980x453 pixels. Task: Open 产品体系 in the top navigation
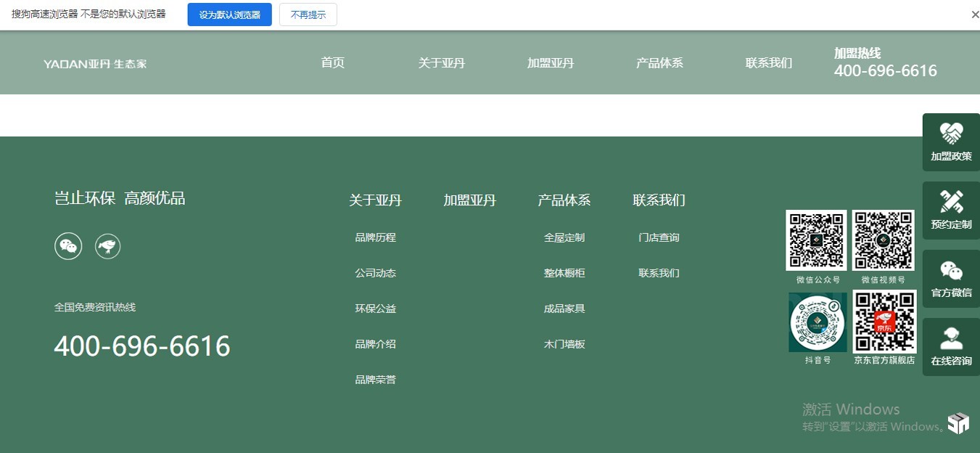(x=659, y=63)
